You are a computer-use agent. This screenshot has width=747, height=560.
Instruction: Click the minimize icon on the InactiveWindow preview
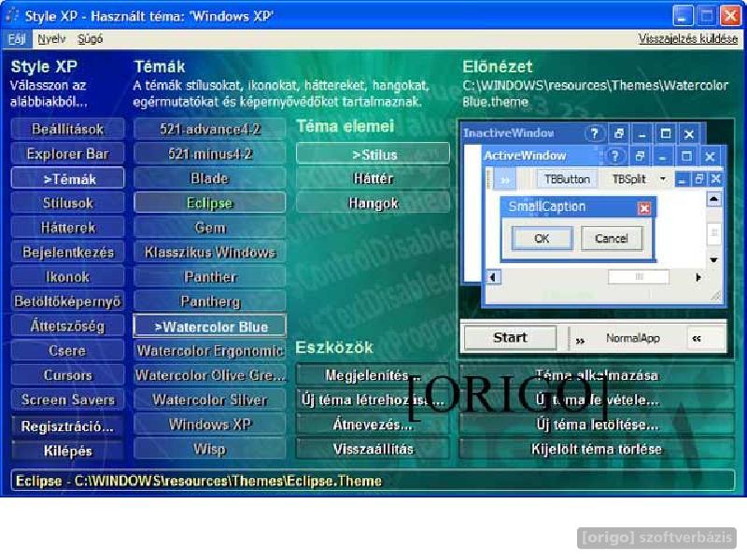coord(642,133)
